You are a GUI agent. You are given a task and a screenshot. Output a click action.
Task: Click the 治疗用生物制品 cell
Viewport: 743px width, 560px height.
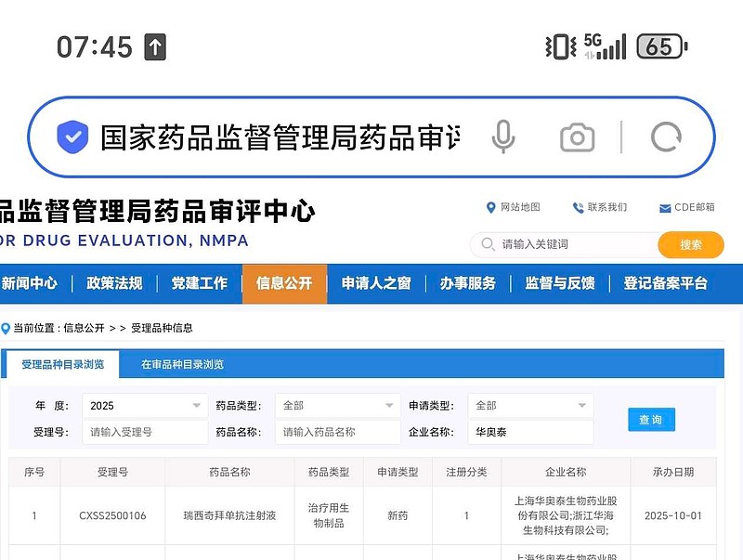[329, 515]
